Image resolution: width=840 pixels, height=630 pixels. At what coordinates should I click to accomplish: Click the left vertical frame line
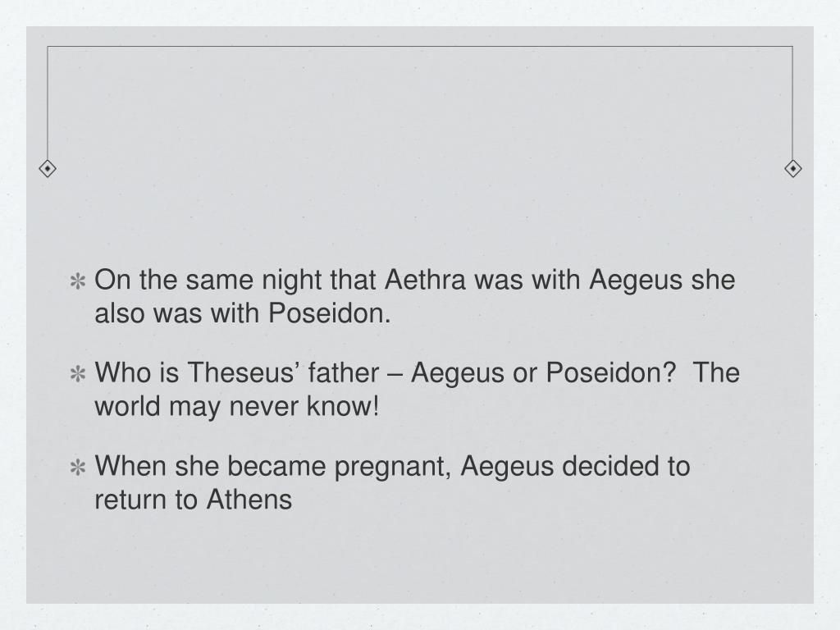pyautogui.click(x=48, y=103)
